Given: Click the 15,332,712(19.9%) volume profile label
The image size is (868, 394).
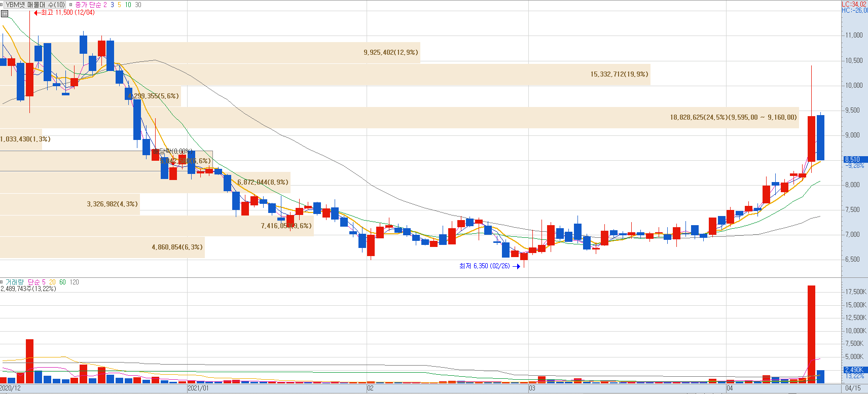Looking at the screenshot, I should point(619,74).
